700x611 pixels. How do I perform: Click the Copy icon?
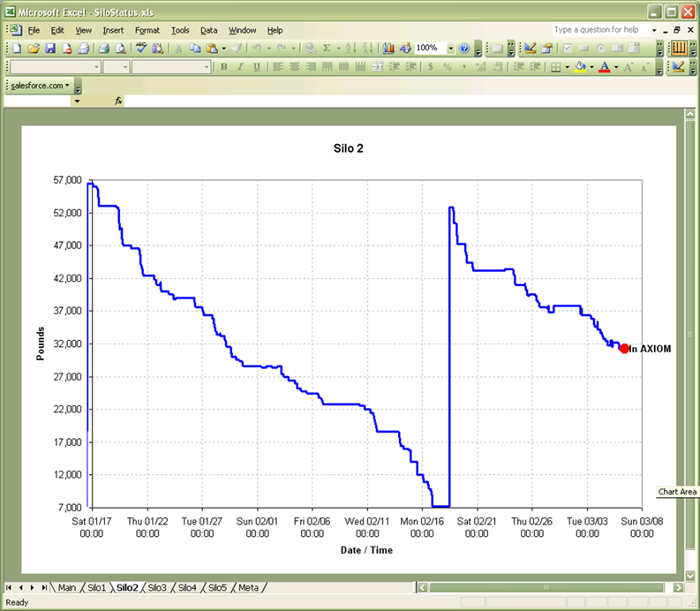click(195, 49)
